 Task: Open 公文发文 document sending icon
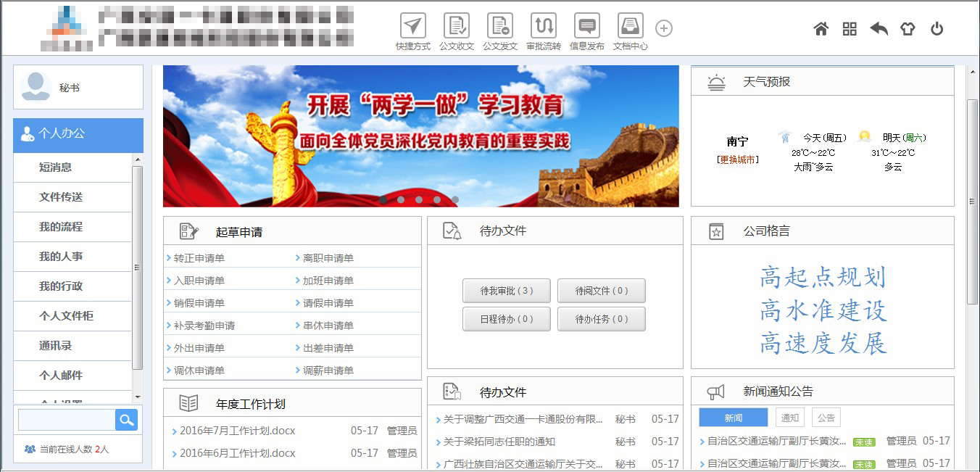pos(499,27)
